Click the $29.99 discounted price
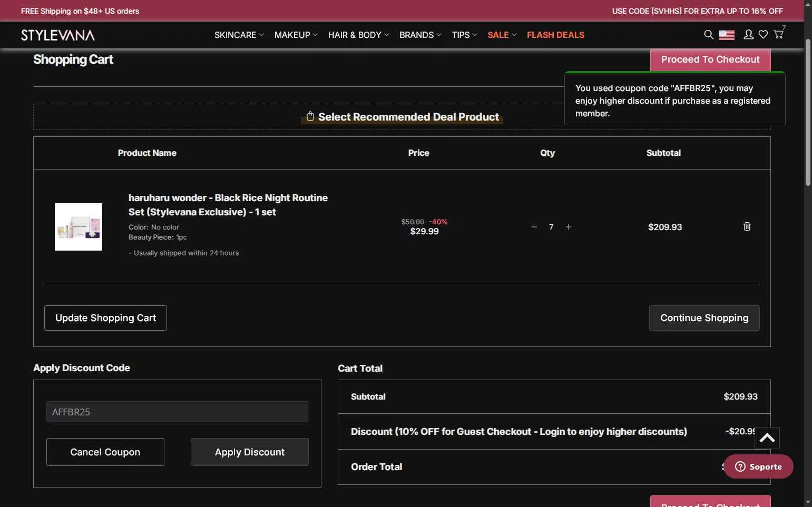 click(424, 231)
